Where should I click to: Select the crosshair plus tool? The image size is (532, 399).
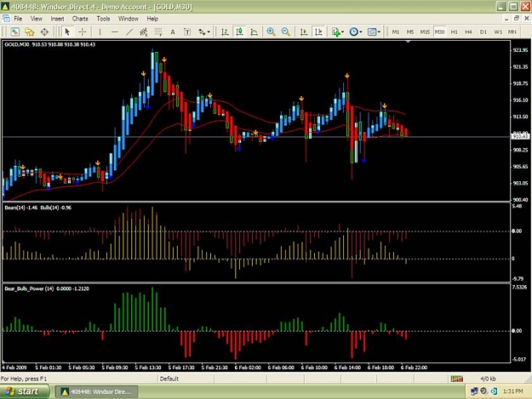[83, 31]
